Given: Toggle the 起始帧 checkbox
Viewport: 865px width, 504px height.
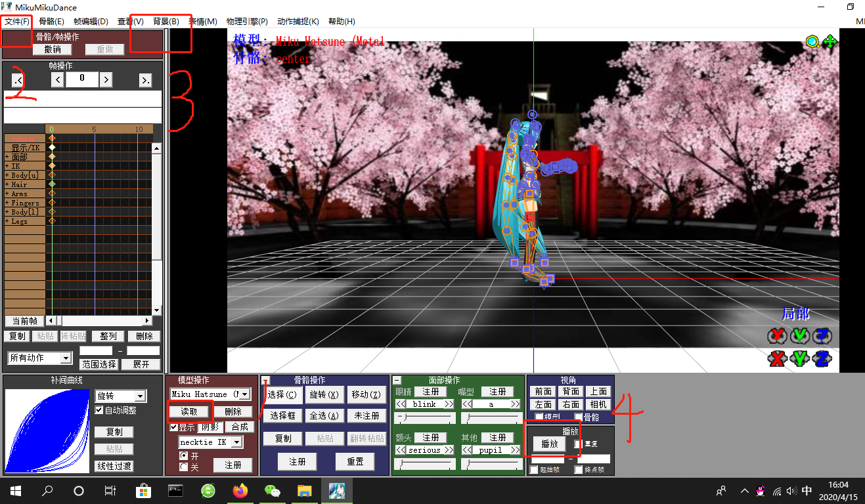Looking at the screenshot, I should (x=534, y=470).
